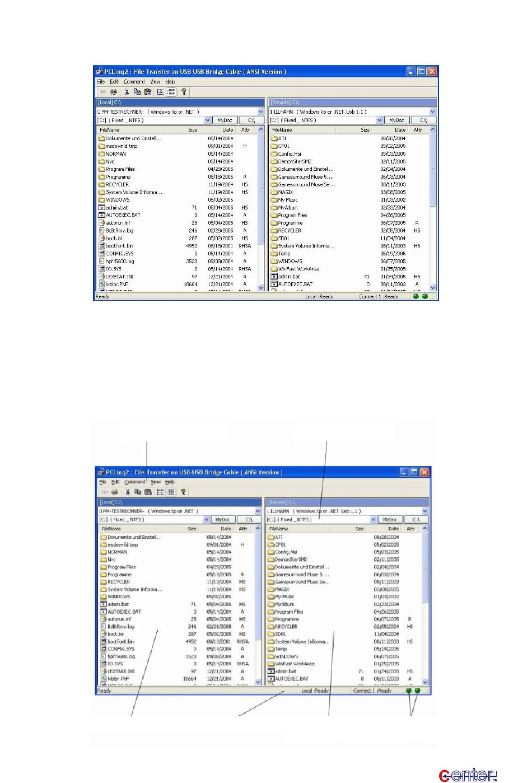This screenshot has width=532, height=783.
Task: Expand the PM-TESTRECHNER computer dropdown in upper window
Action: 260,111
